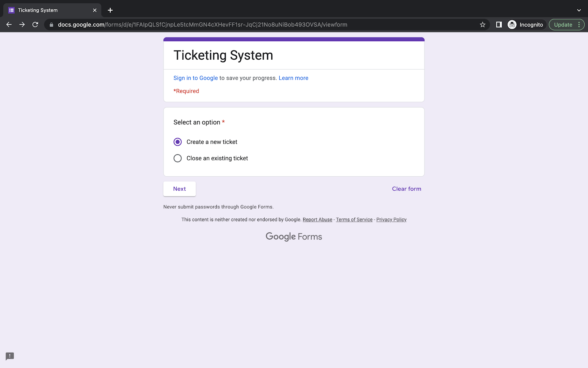Open the side panel icon in toolbar
The height and width of the screenshot is (368, 588).
pos(499,25)
